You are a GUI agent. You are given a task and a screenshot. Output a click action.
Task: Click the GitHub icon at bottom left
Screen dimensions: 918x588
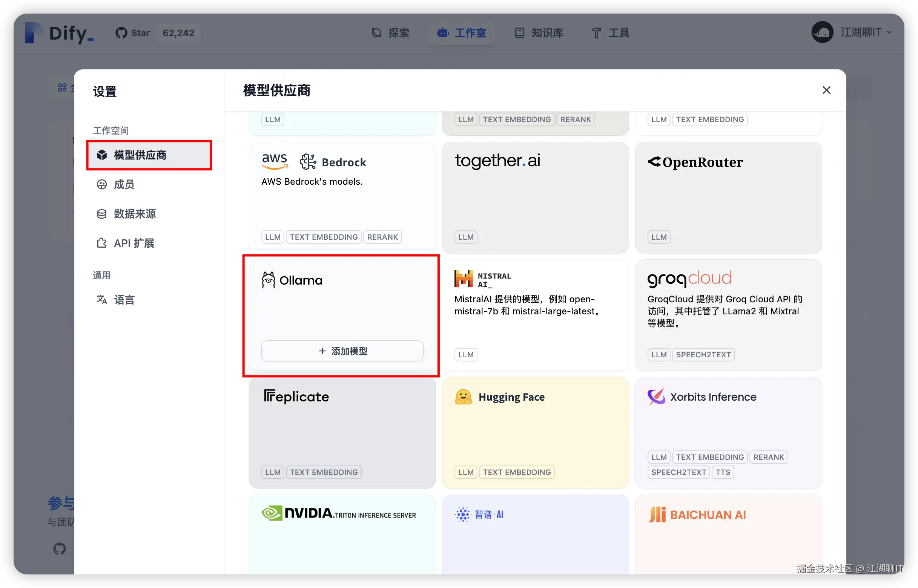point(60,549)
